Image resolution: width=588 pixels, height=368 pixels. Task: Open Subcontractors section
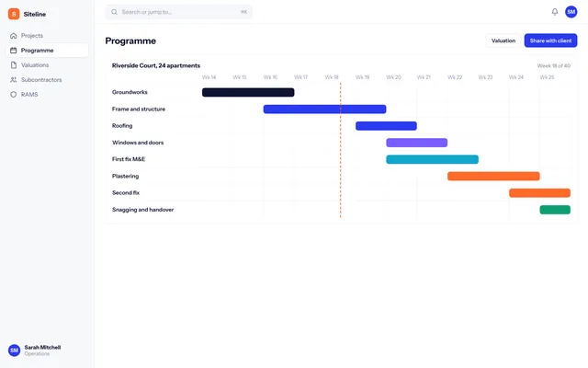(47, 80)
